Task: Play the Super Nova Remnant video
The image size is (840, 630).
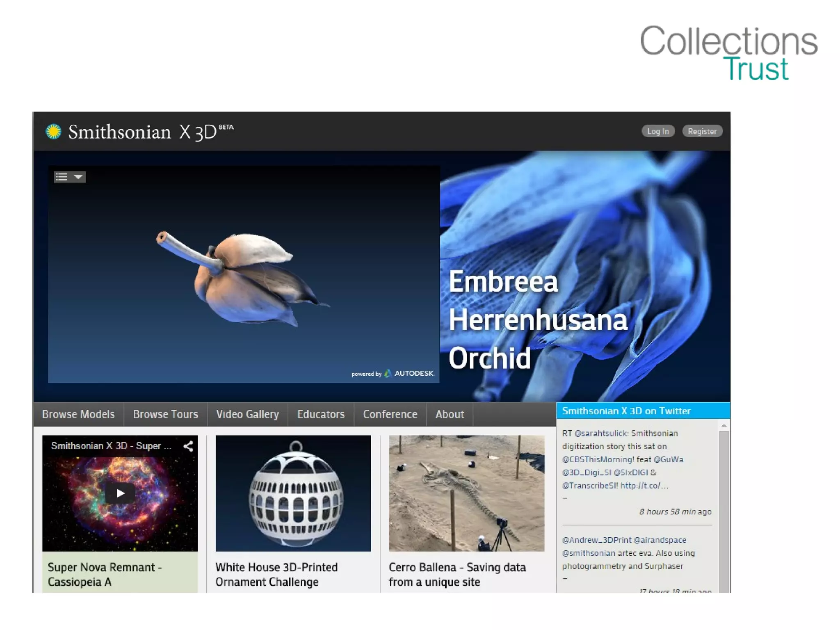Action: pos(120,493)
